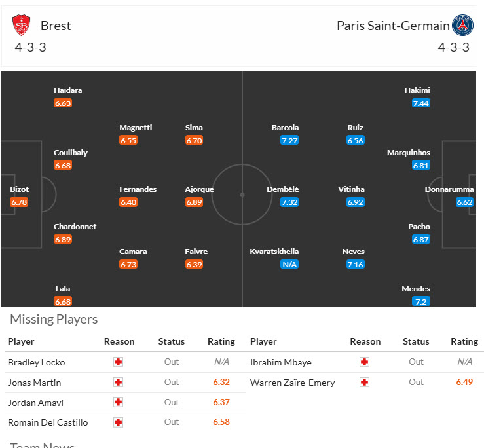Click the Rating column header for Brest
The height and width of the screenshot is (448, 484).
coord(221,341)
